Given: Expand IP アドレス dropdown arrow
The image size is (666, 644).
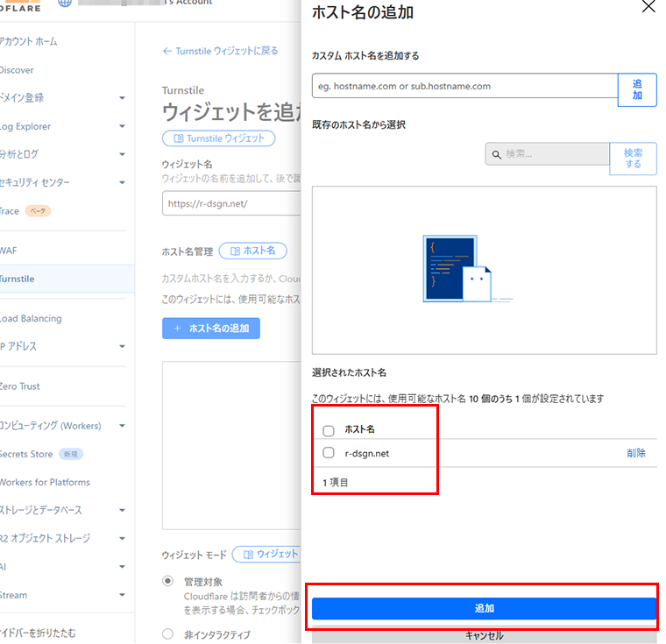Looking at the screenshot, I should point(122,347).
